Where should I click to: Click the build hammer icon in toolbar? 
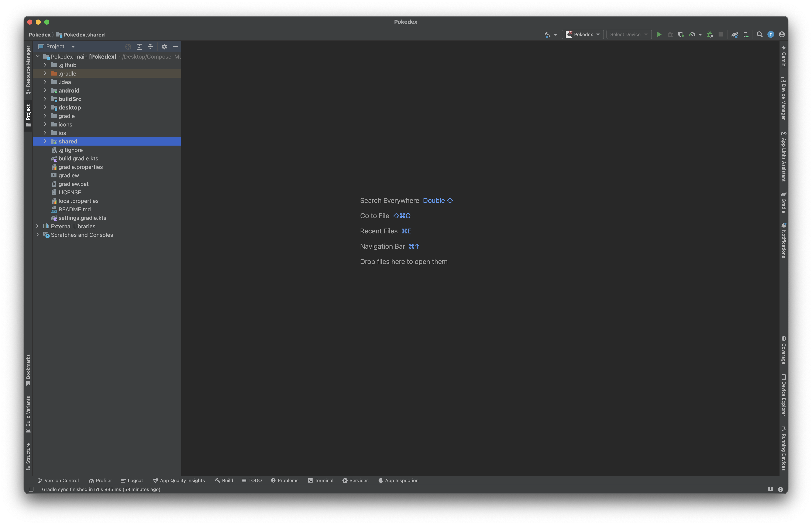pos(547,34)
